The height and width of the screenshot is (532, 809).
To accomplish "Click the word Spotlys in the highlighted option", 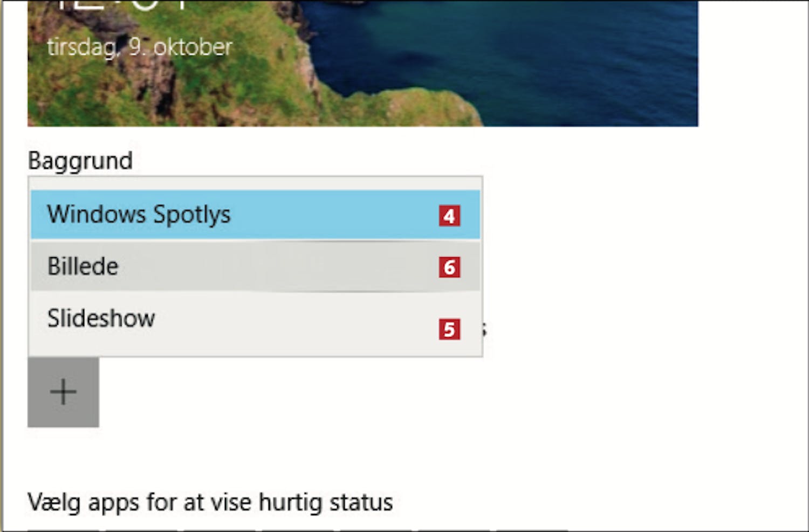I will pos(192,215).
